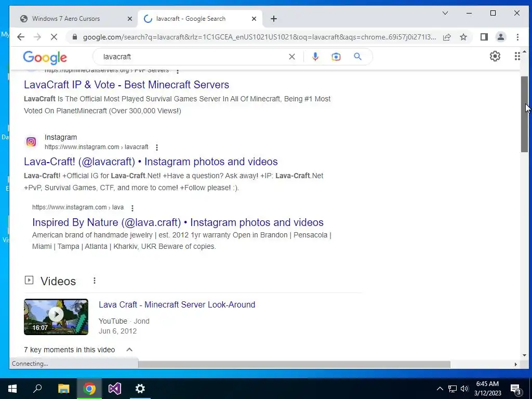The width and height of the screenshot is (532, 399).
Task: Open more options for the Videos section
Action: [x=95, y=281]
